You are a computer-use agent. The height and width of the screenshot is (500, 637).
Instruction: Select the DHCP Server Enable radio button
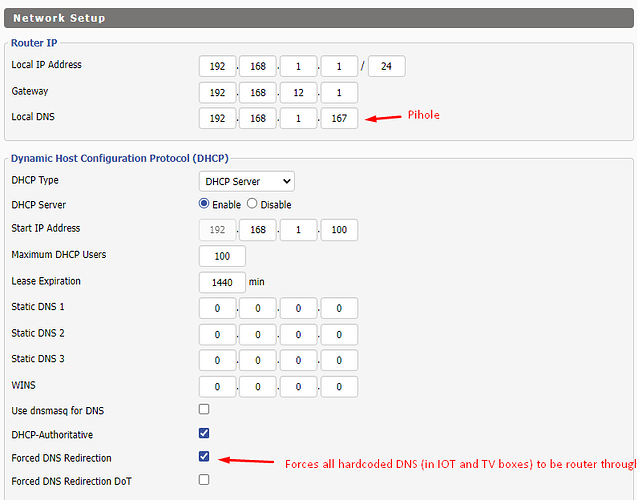pyautogui.click(x=205, y=204)
